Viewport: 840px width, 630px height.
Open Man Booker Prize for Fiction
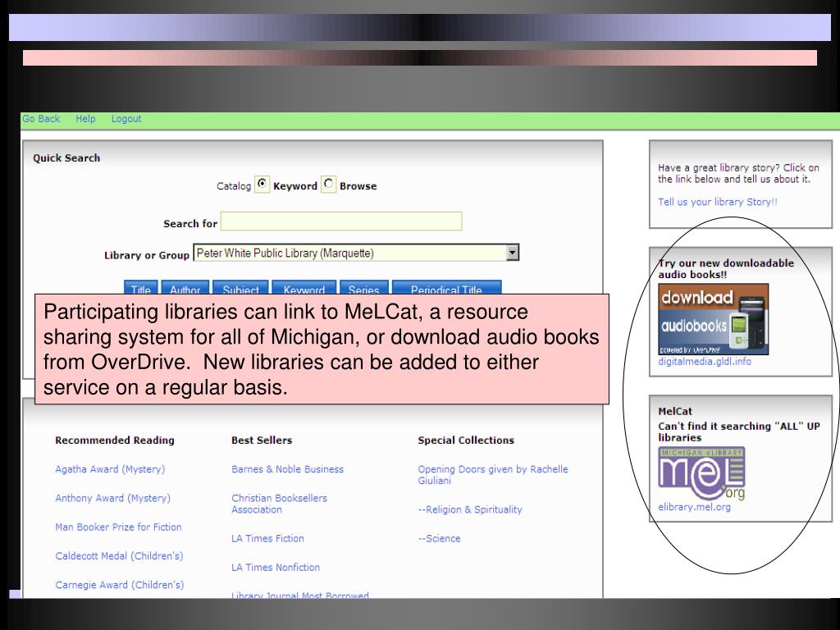118,527
